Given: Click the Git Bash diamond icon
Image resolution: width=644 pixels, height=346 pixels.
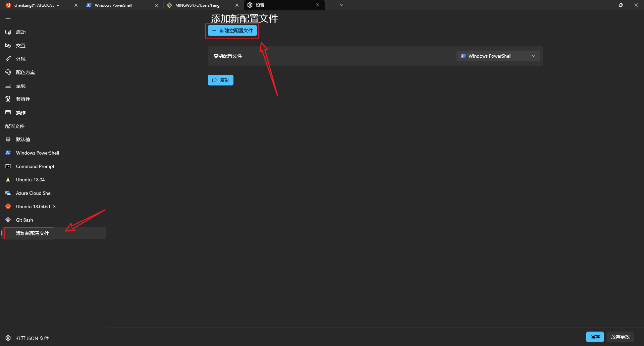Looking at the screenshot, I should [8, 220].
